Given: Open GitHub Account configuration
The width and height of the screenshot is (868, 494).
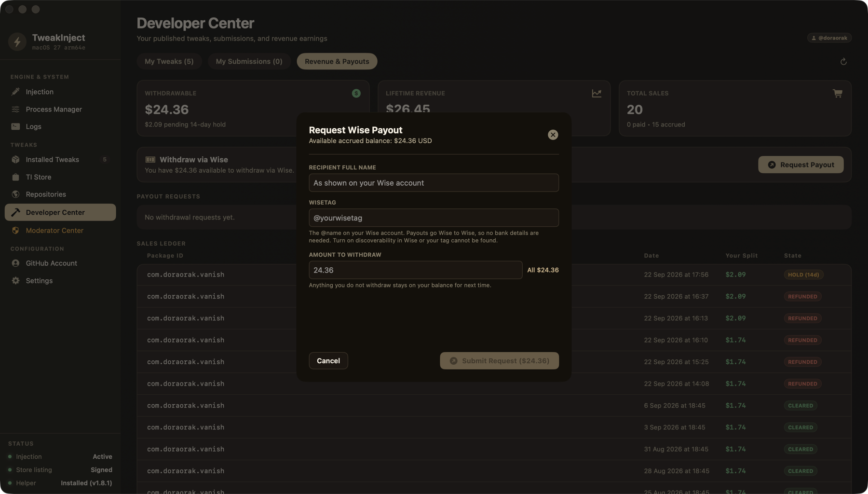Looking at the screenshot, I should (x=60, y=263).
